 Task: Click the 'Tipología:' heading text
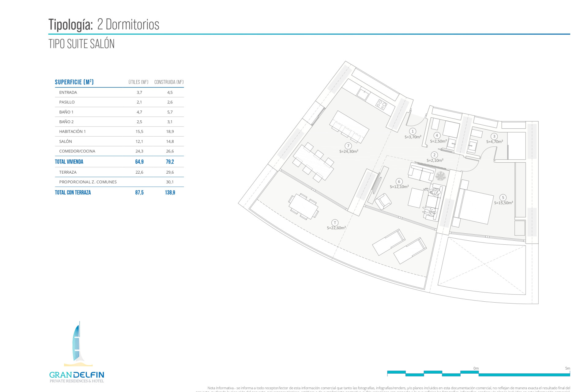70,25
